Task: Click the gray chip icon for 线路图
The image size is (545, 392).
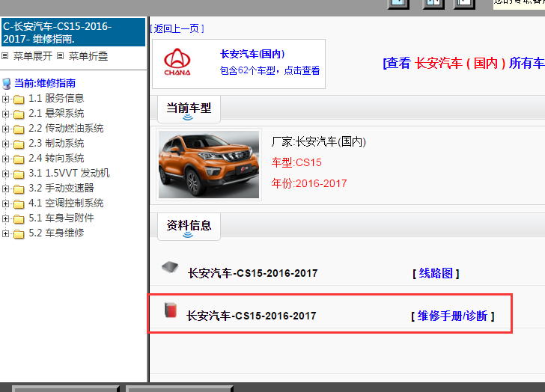Action: [x=170, y=267]
